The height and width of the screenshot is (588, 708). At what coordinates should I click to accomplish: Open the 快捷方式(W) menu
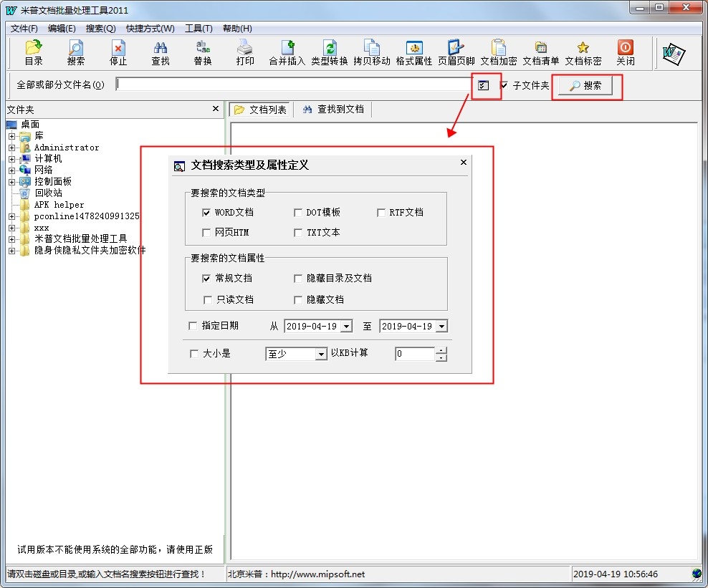tap(150, 29)
